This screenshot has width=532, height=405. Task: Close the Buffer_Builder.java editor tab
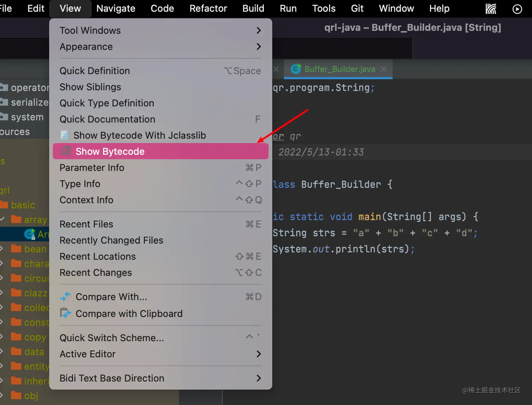[x=384, y=69]
